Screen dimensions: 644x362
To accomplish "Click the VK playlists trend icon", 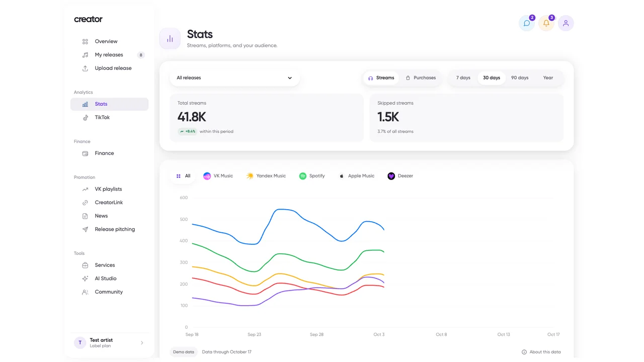I will [x=85, y=189].
